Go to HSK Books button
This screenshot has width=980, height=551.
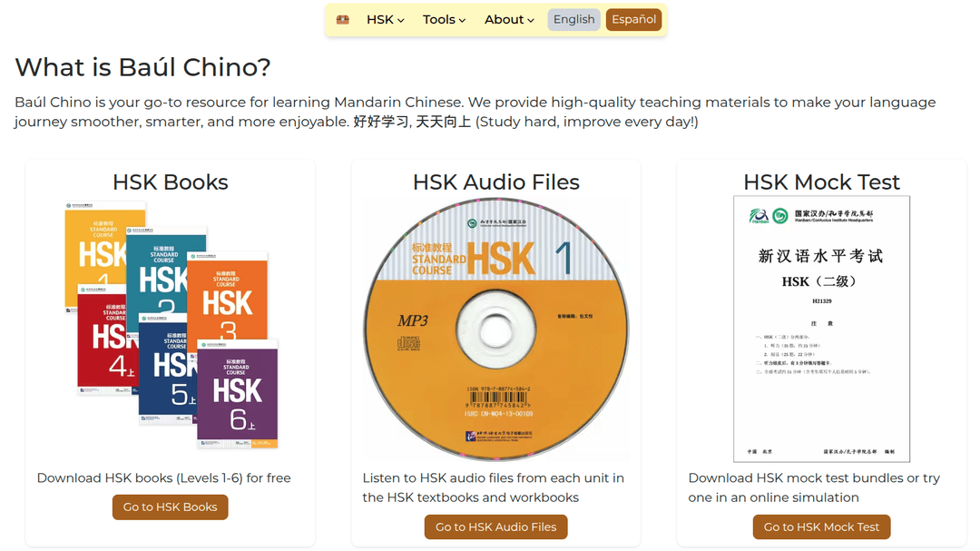pos(170,507)
